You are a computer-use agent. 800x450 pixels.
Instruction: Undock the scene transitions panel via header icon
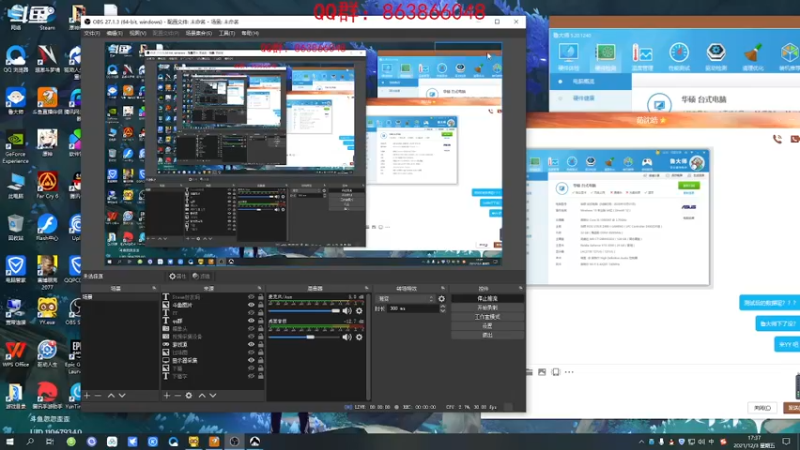click(443, 288)
